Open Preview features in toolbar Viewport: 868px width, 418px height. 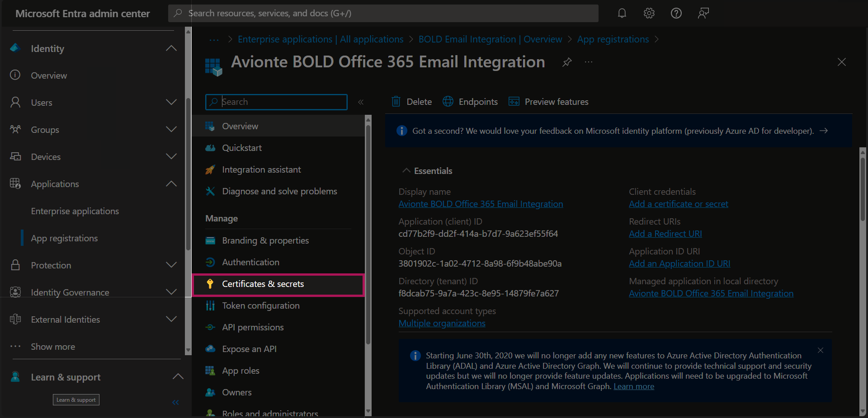tap(549, 102)
